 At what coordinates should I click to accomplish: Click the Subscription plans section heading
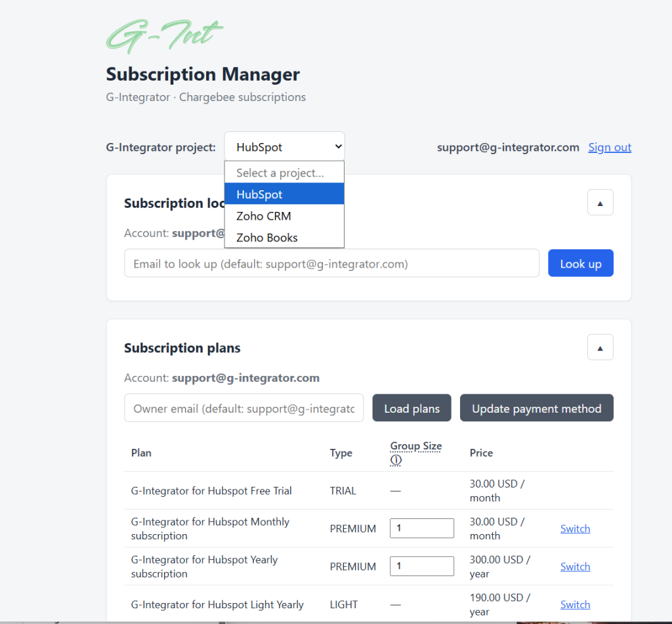(182, 348)
